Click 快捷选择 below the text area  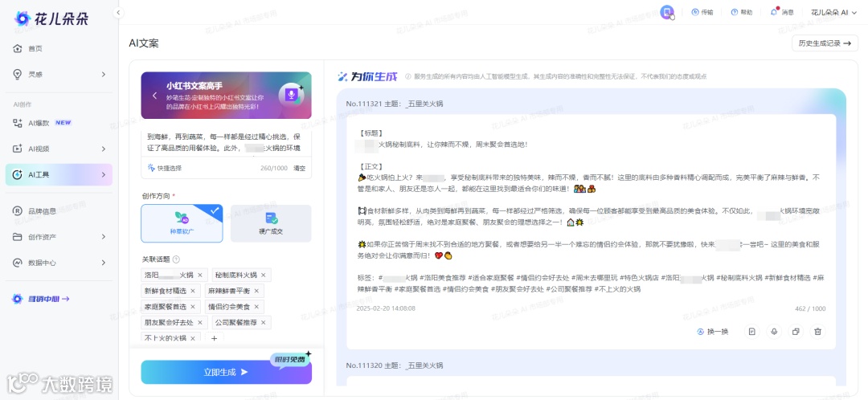165,168
